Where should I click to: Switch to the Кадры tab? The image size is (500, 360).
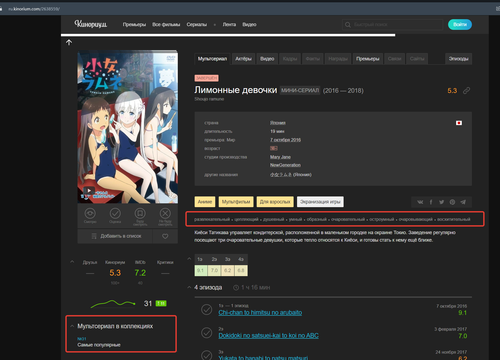290,59
